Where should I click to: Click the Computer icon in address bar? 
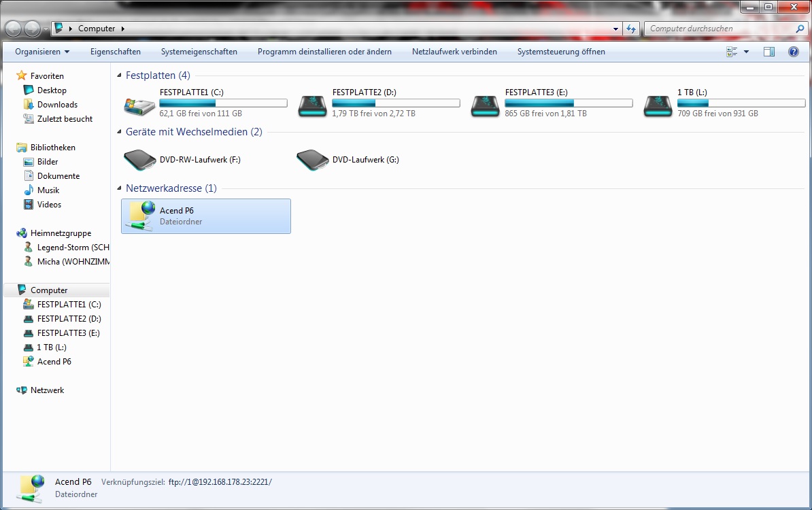(59, 29)
